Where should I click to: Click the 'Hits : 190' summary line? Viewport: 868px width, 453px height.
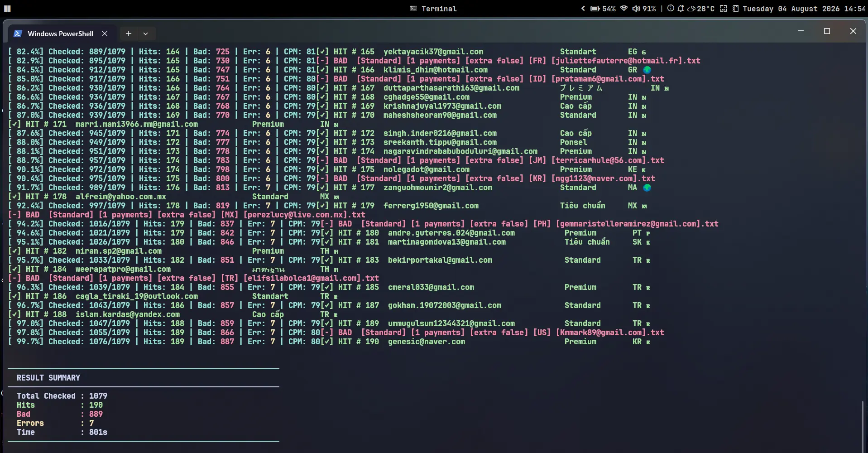pyautogui.click(x=60, y=405)
